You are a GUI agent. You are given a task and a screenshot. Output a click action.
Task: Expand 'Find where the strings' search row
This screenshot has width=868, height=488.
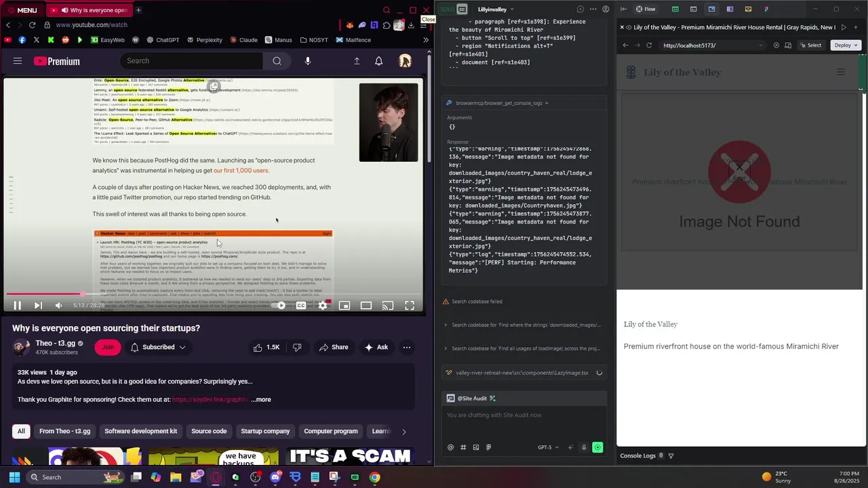pyautogui.click(x=523, y=325)
